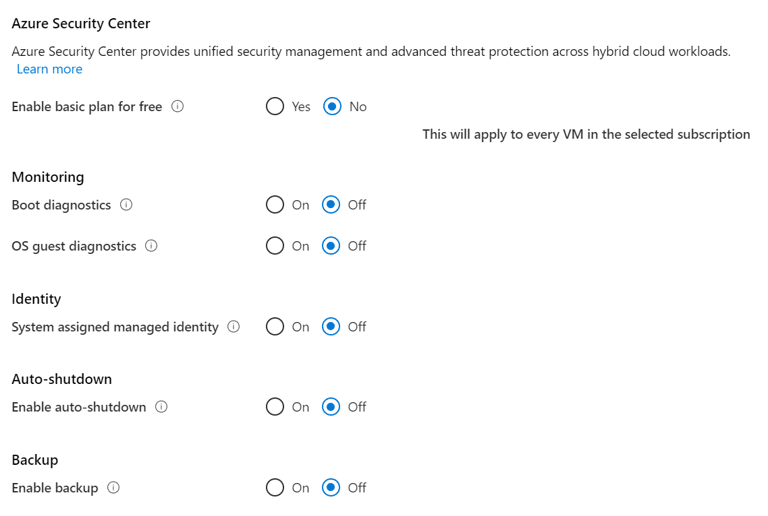Turn OS guest diagnostics On

click(x=275, y=246)
